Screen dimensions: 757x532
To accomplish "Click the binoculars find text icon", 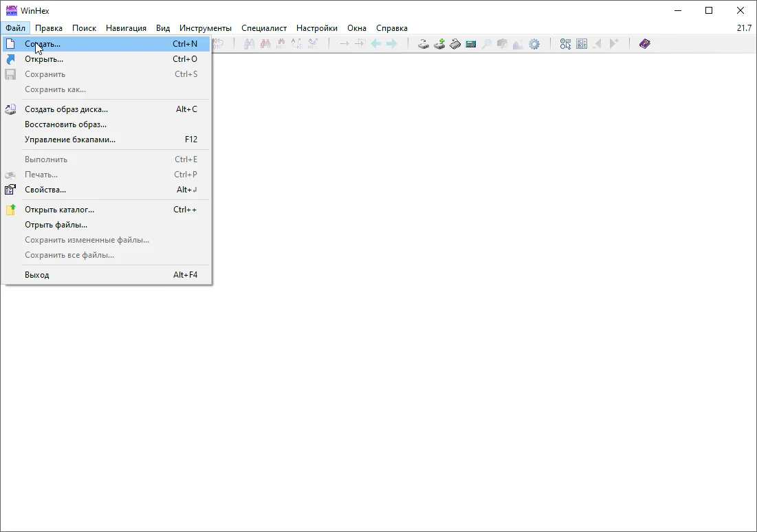I will click(x=249, y=44).
